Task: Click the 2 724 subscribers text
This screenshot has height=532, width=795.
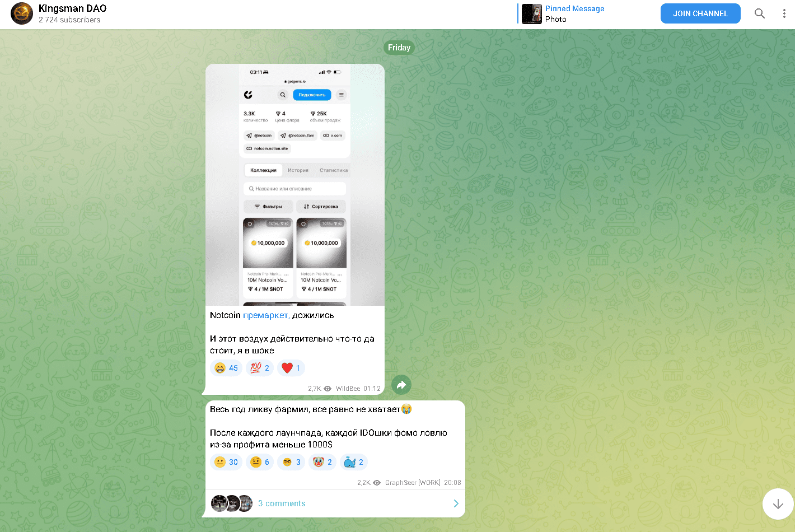Action: point(69,20)
